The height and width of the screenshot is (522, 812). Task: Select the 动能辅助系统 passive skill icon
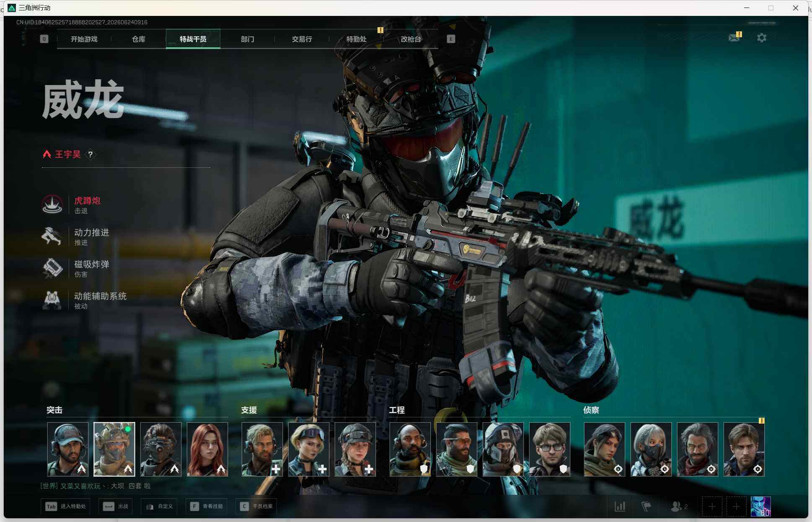click(52, 300)
